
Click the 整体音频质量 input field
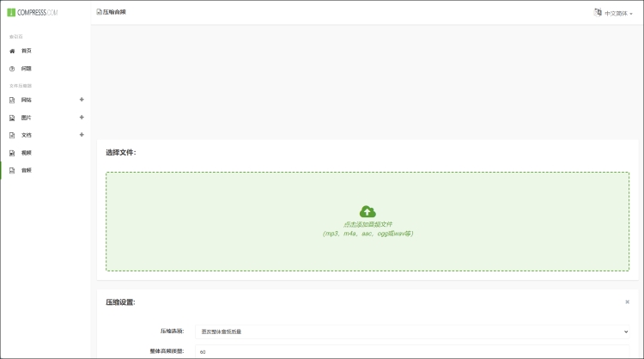[x=412, y=351]
